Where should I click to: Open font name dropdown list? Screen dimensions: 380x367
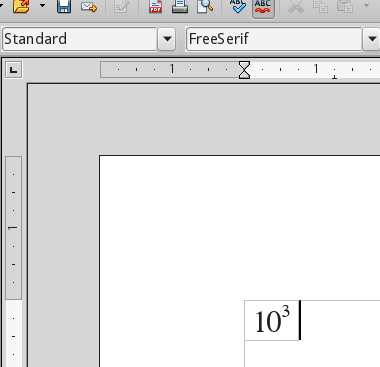pos(371,39)
